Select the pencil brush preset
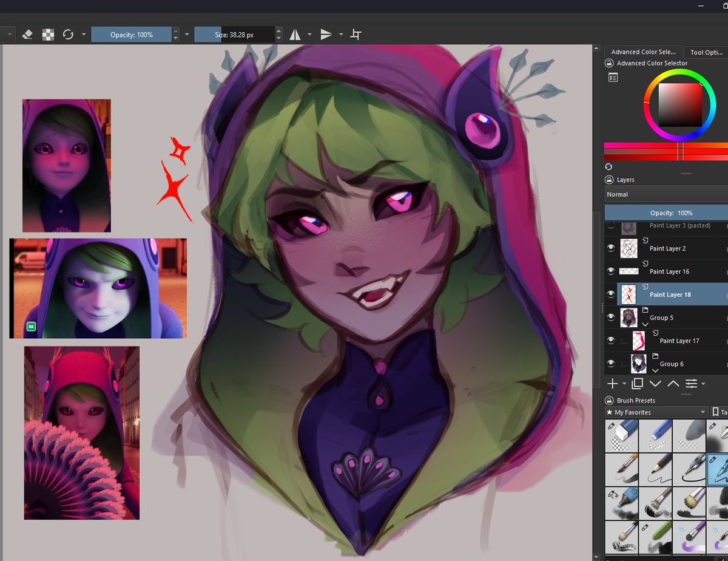The width and height of the screenshot is (728, 561). [x=655, y=469]
